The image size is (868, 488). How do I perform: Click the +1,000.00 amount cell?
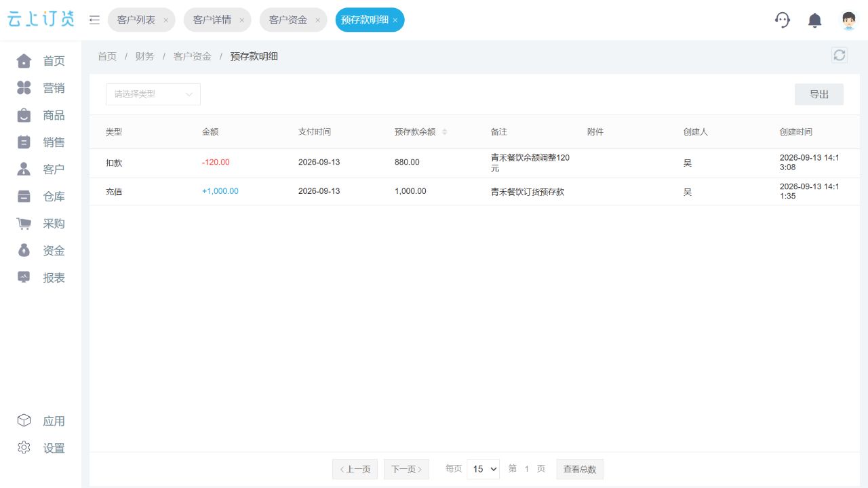(x=220, y=191)
